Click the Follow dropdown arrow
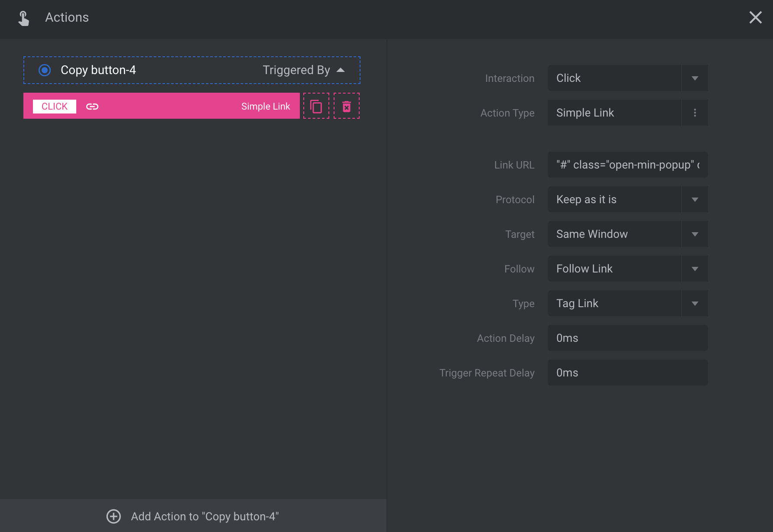Image resolution: width=773 pixels, height=532 pixels. coord(695,269)
